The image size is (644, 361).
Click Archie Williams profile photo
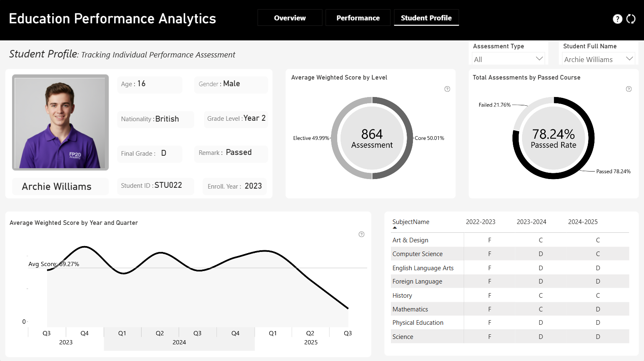coord(60,122)
